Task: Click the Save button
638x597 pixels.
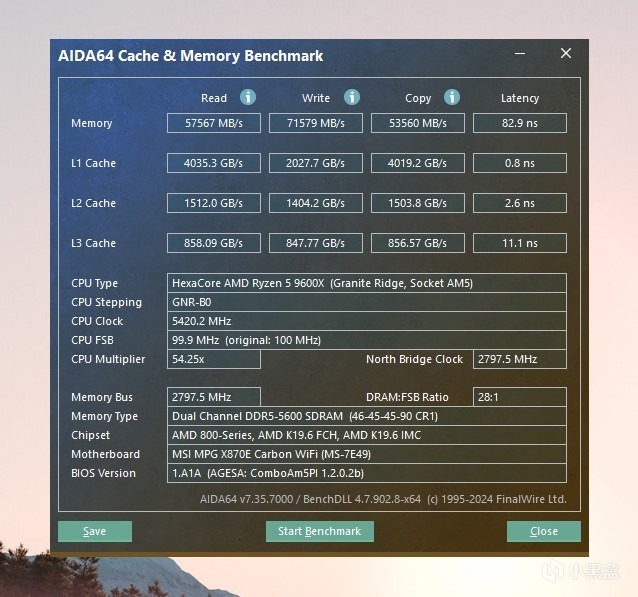Action: point(95,531)
